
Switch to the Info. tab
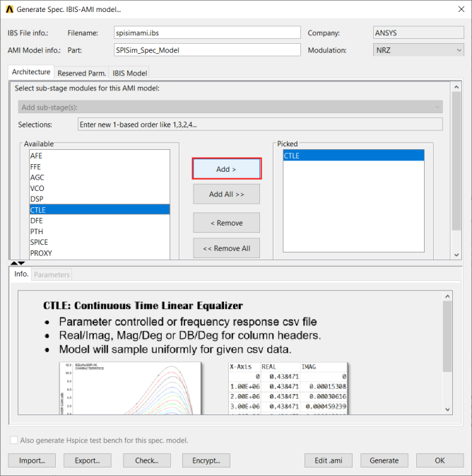click(21, 274)
